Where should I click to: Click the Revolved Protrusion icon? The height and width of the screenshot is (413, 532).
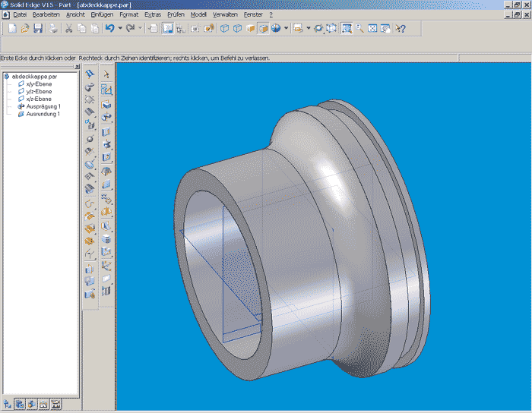click(106, 117)
